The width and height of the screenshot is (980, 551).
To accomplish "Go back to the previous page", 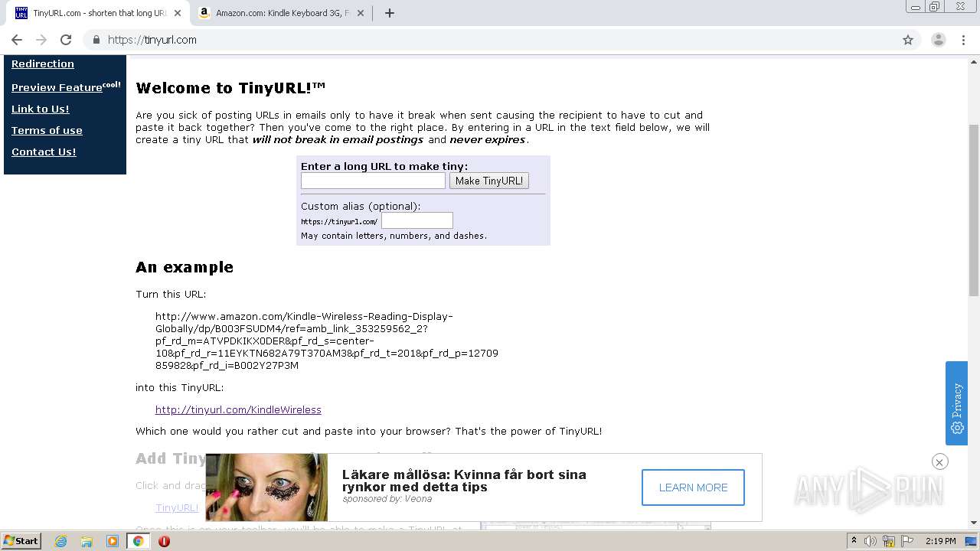I will 17,40.
